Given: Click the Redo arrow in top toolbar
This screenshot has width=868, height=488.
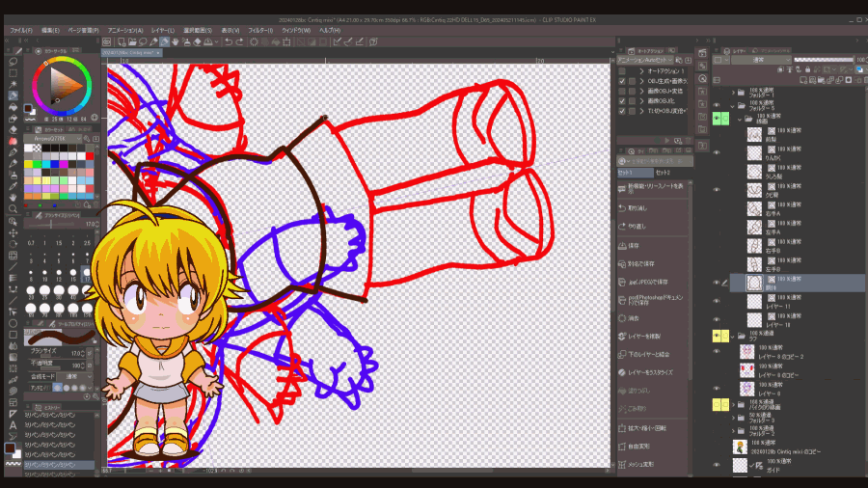Looking at the screenshot, I should coord(239,42).
